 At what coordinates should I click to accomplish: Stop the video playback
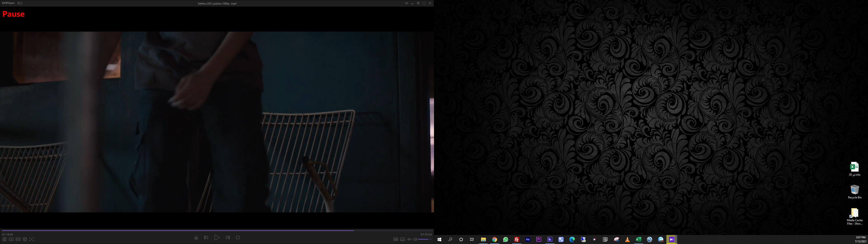238,238
